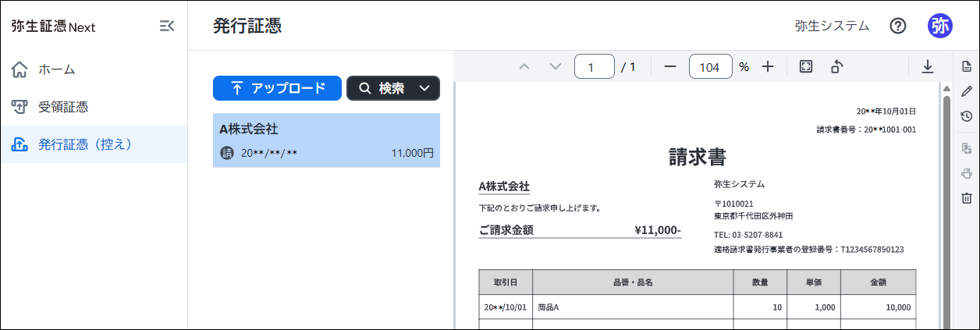Delete with the trash icon
980x330 pixels.
(x=966, y=198)
